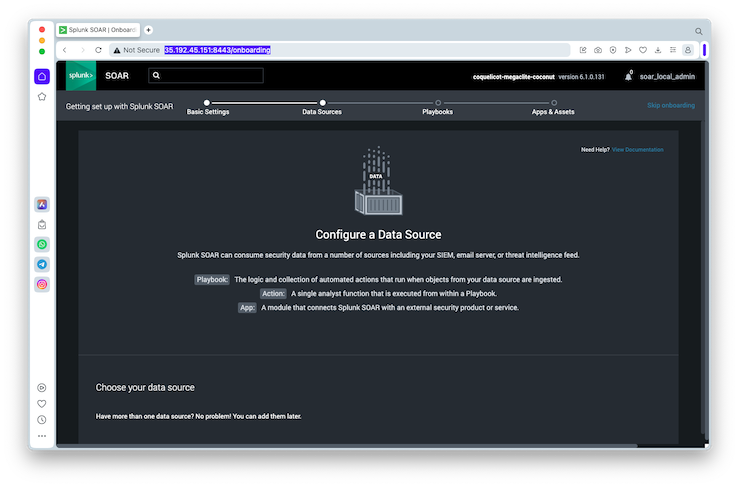Open WhatsApp in the browser sidebar

pos(42,244)
